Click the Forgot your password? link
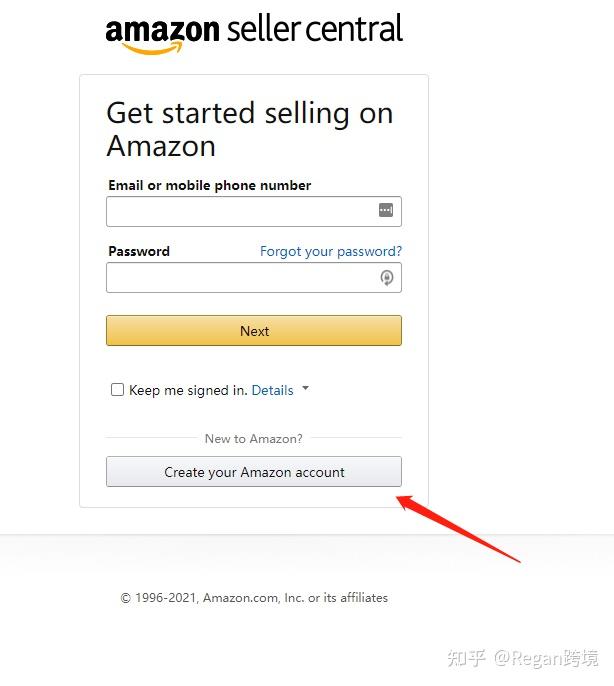Image resolution: width=614 pixels, height=686 pixels. tap(331, 251)
